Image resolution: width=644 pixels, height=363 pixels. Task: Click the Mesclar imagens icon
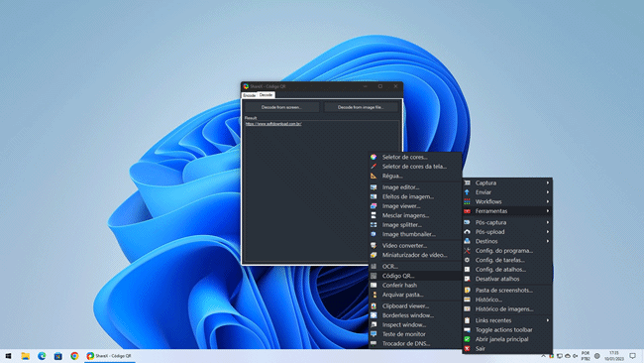click(x=374, y=215)
